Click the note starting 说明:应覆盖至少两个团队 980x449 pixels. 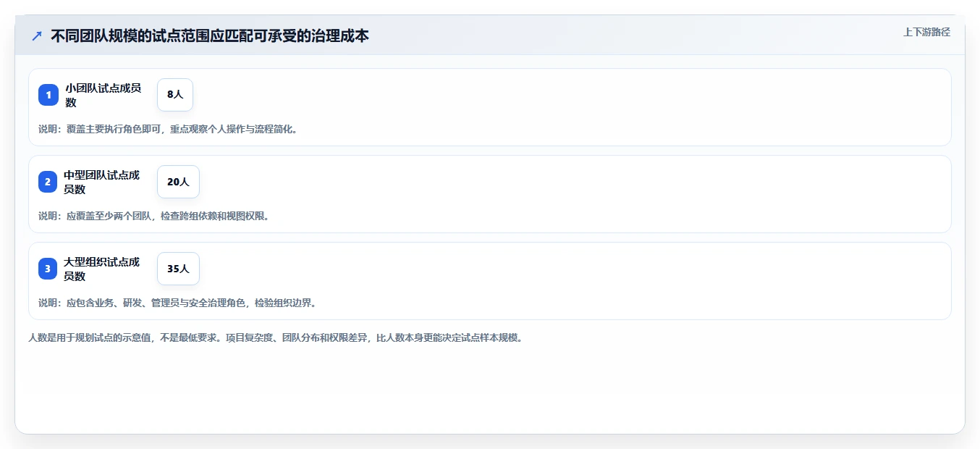(153, 216)
